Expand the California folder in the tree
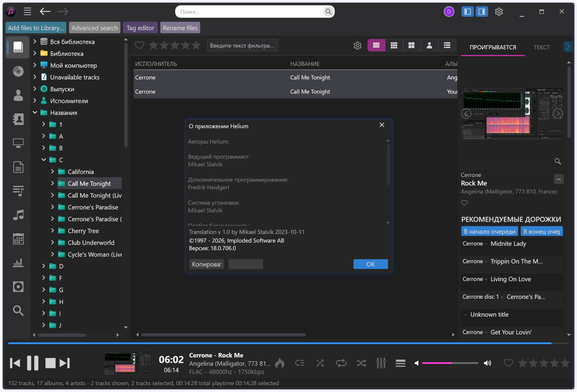The height and width of the screenshot is (392, 577). point(53,172)
